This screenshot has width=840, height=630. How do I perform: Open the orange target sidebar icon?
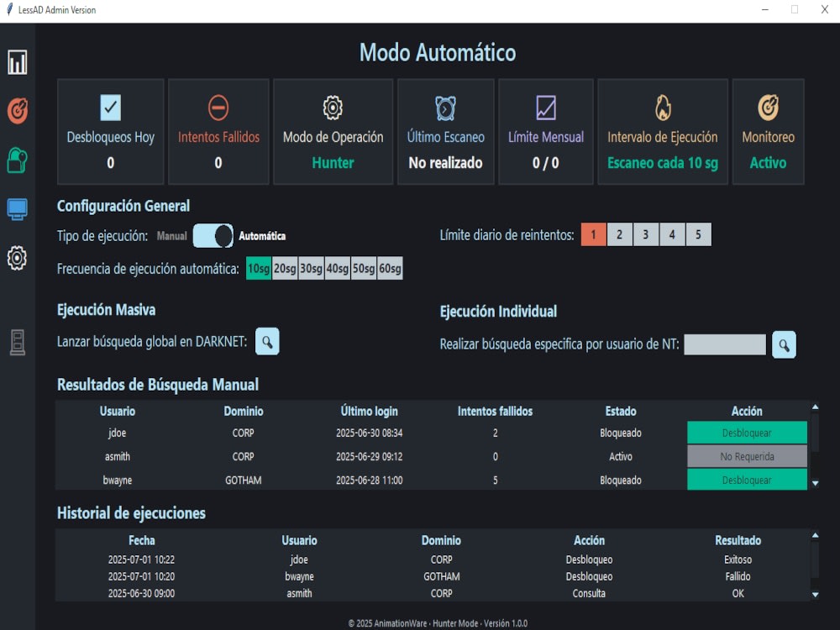point(17,111)
